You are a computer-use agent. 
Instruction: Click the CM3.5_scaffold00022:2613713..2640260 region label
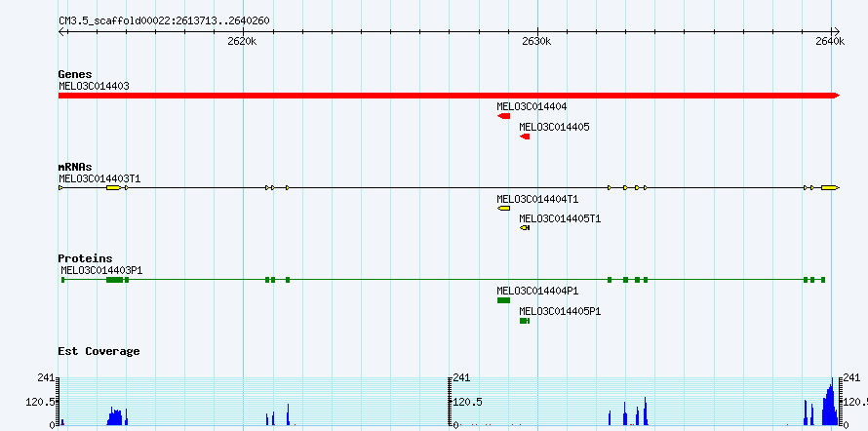click(x=164, y=20)
